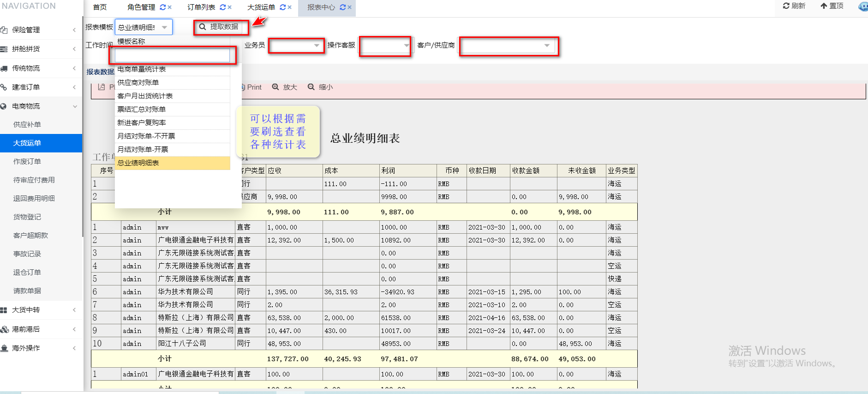Expand the 客户/供应商 combo box

click(547, 45)
